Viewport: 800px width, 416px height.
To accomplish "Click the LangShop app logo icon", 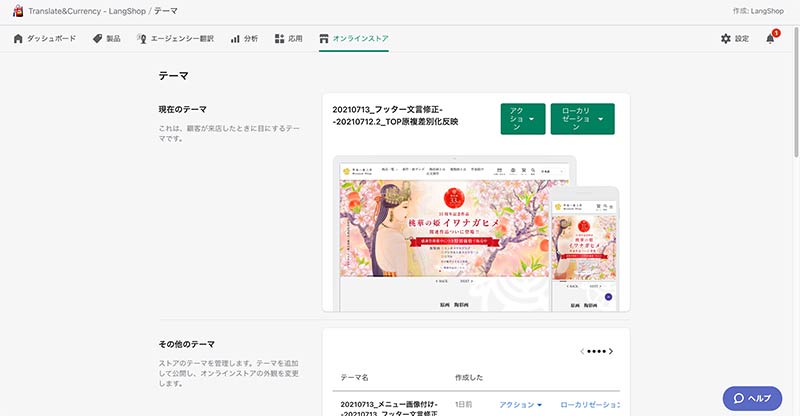I will (x=16, y=10).
